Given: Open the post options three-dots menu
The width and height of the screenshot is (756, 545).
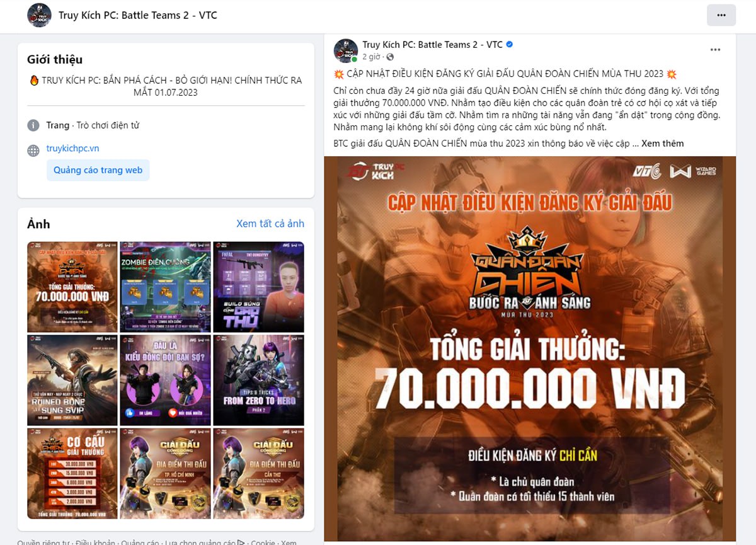Looking at the screenshot, I should click(x=715, y=49).
